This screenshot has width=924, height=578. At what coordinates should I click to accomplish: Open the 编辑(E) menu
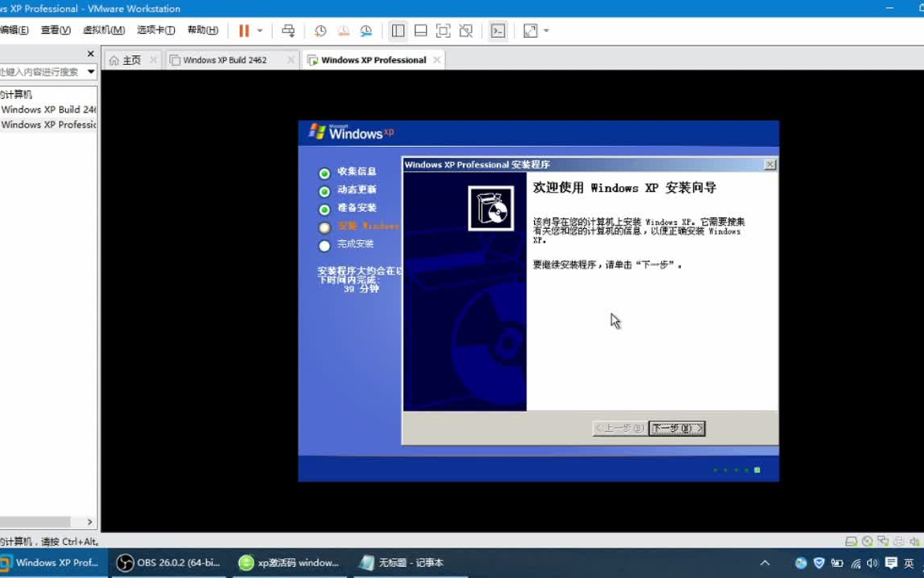click(14, 30)
